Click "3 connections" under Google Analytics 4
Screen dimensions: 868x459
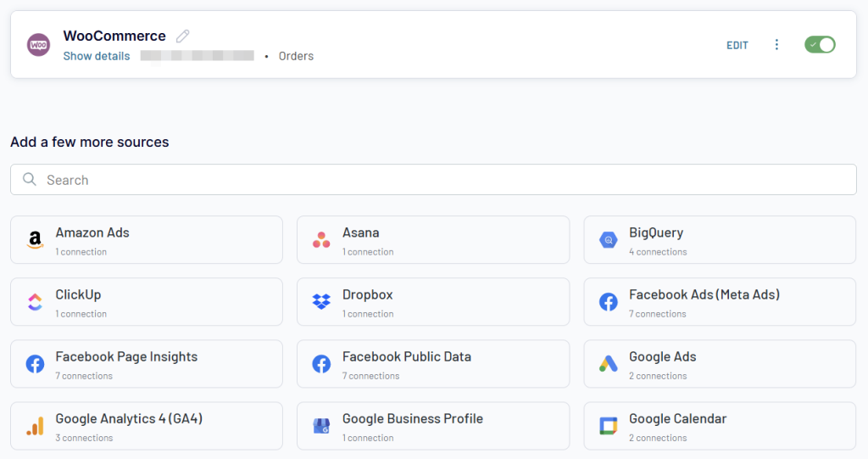(x=84, y=438)
